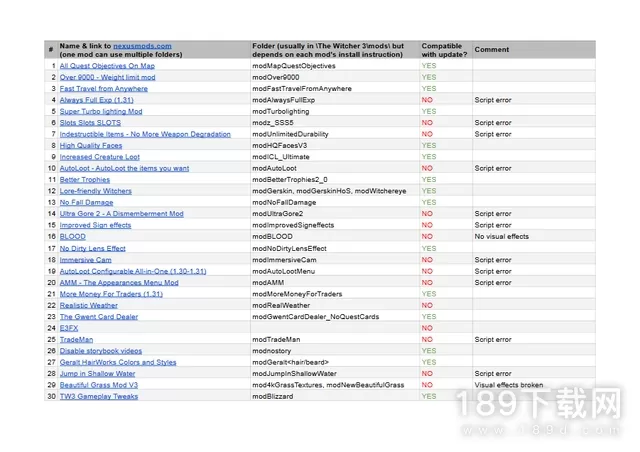Select the 'Compatible with update?' column header
The image size is (640, 452).
444,50
